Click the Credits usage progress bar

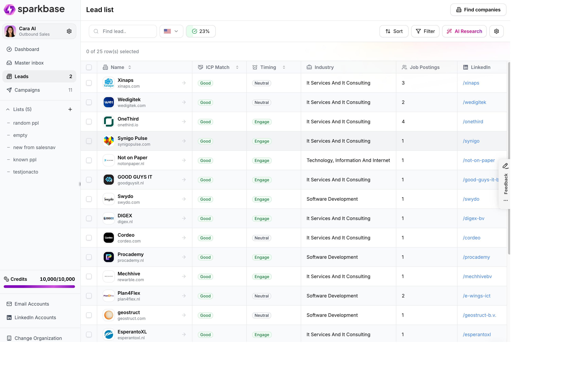pos(39,287)
